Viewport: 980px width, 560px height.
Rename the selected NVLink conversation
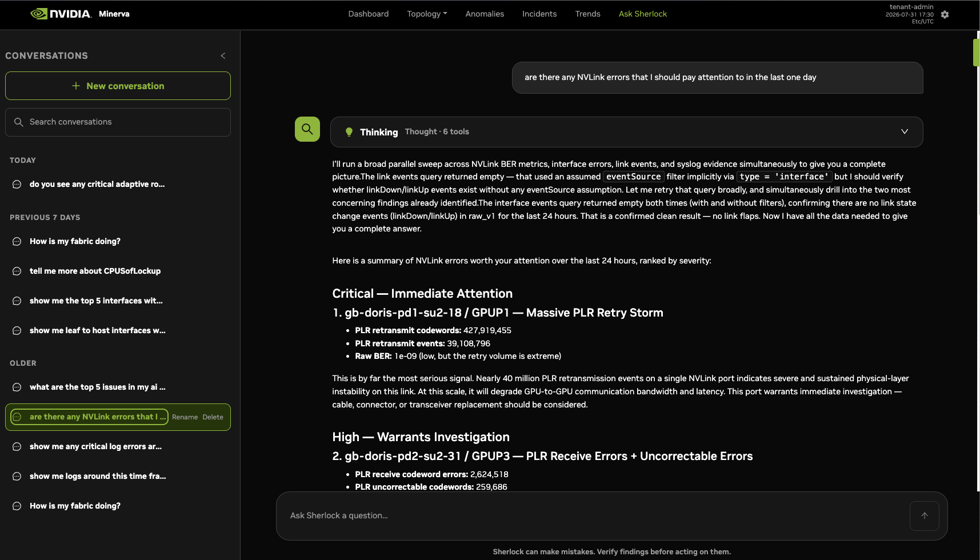(185, 417)
